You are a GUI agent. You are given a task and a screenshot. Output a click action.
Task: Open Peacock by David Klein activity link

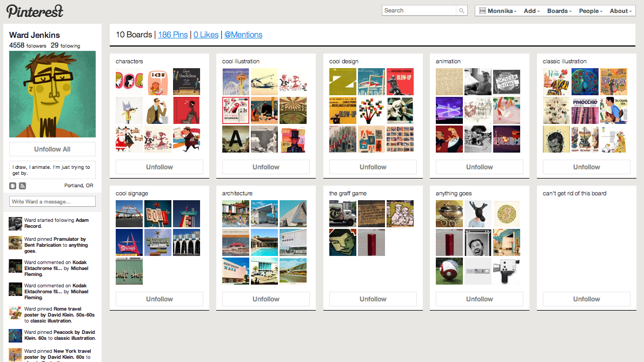[59, 335]
